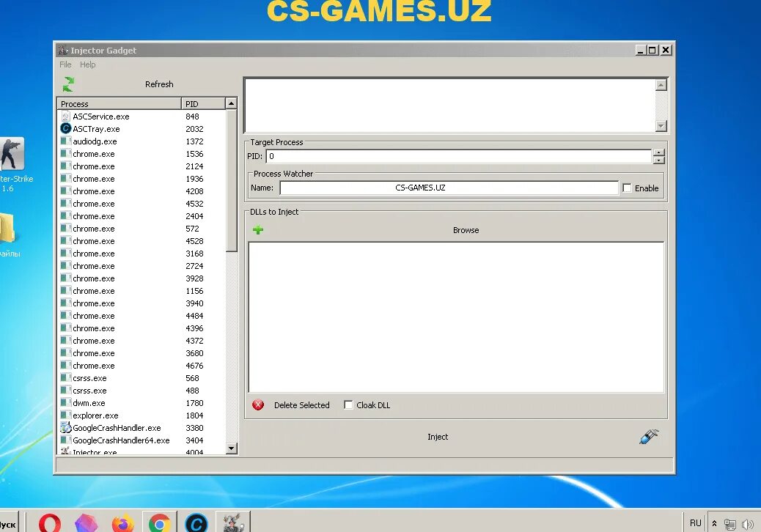761x532 pixels.
Task: Click the Browse button
Action: 466,230
